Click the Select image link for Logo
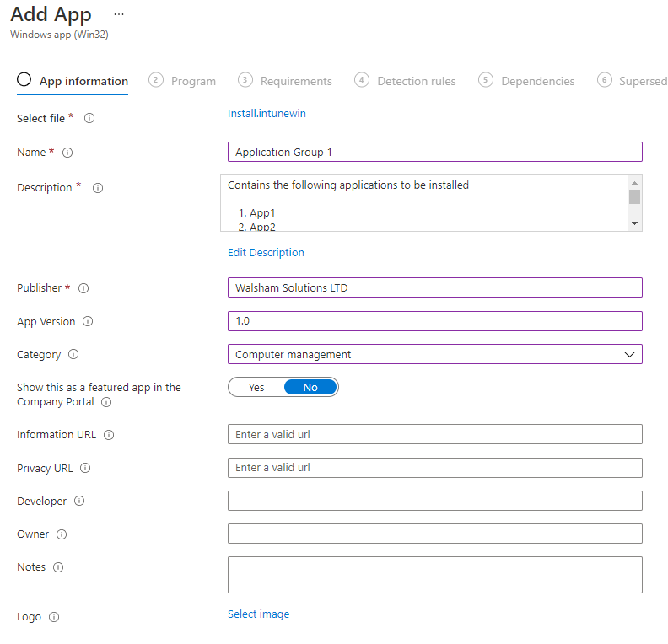Screen dimensions: 668x644 259,614
